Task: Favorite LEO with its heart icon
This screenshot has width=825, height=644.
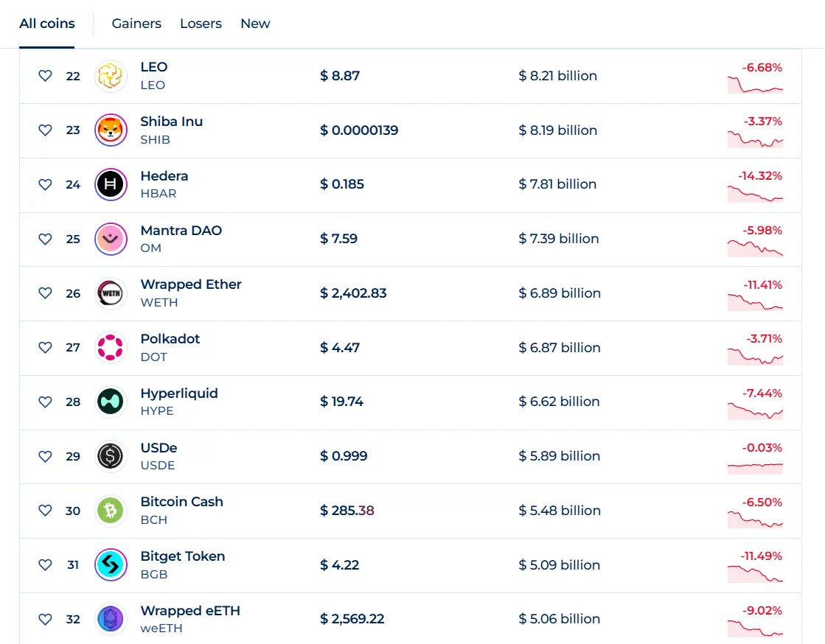Action: coord(45,76)
